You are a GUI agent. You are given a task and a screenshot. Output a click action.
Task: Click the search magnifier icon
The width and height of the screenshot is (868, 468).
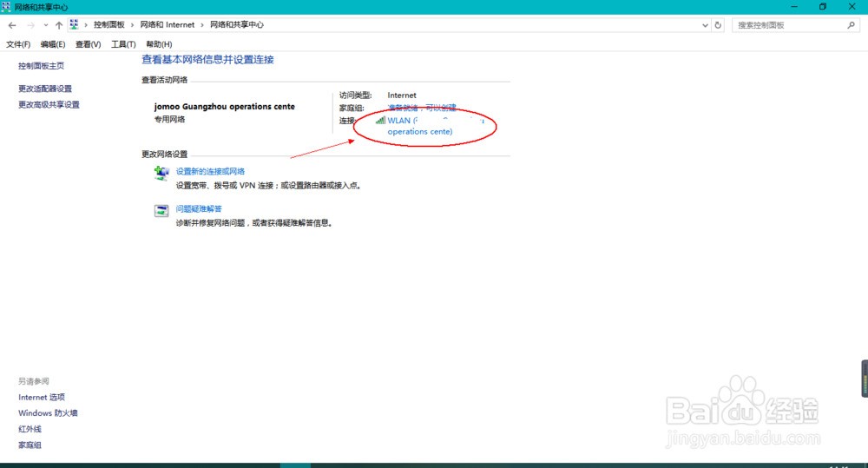pyautogui.click(x=852, y=25)
